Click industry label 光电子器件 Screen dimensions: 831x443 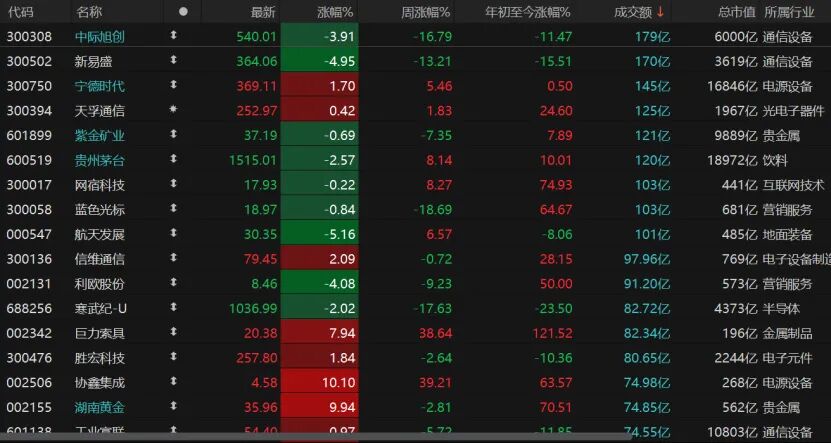(x=794, y=111)
